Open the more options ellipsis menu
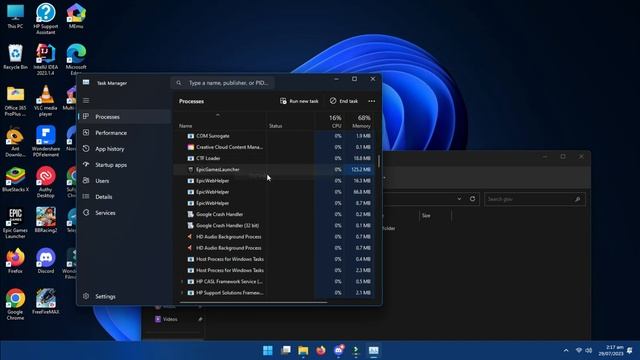This screenshot has height=360, width=640. click(371, 101)
